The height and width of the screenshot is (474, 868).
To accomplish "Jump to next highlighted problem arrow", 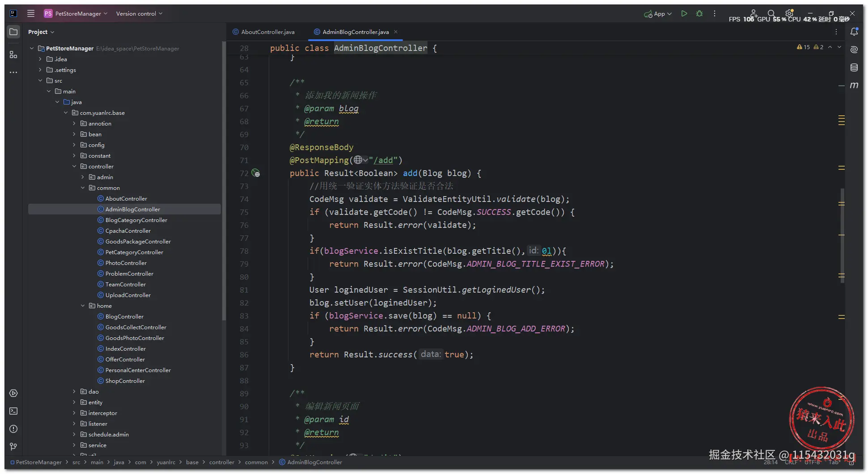I will [839, 47].
